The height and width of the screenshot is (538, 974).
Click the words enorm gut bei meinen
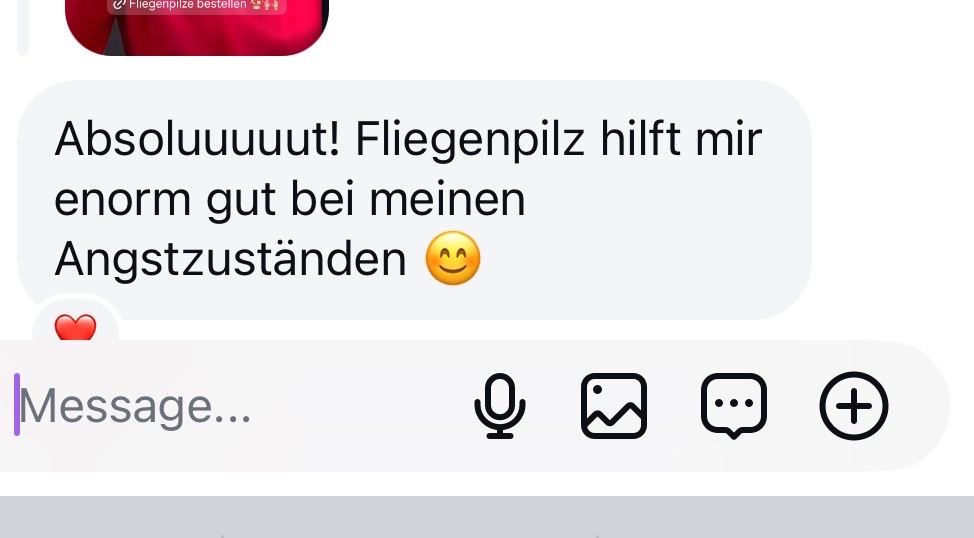coord(289,199)
